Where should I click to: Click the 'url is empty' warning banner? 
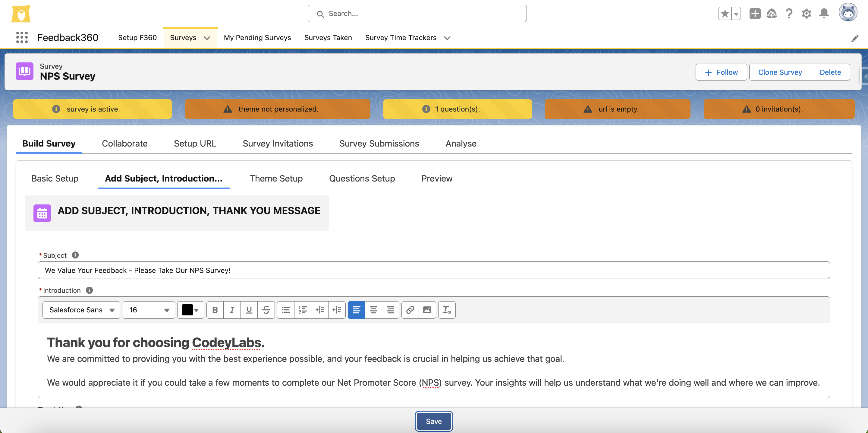617,109
